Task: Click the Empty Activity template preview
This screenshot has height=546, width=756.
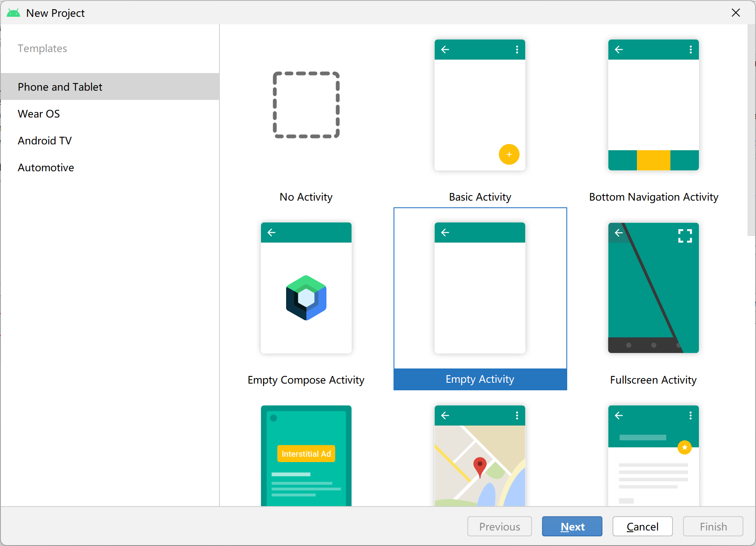Action: pos(480,288)
